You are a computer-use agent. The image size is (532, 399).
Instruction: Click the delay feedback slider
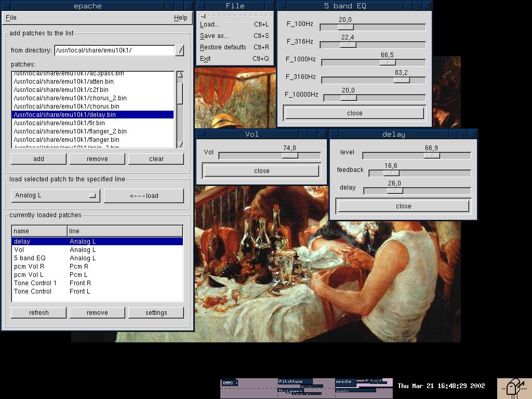tap(391, 173)
